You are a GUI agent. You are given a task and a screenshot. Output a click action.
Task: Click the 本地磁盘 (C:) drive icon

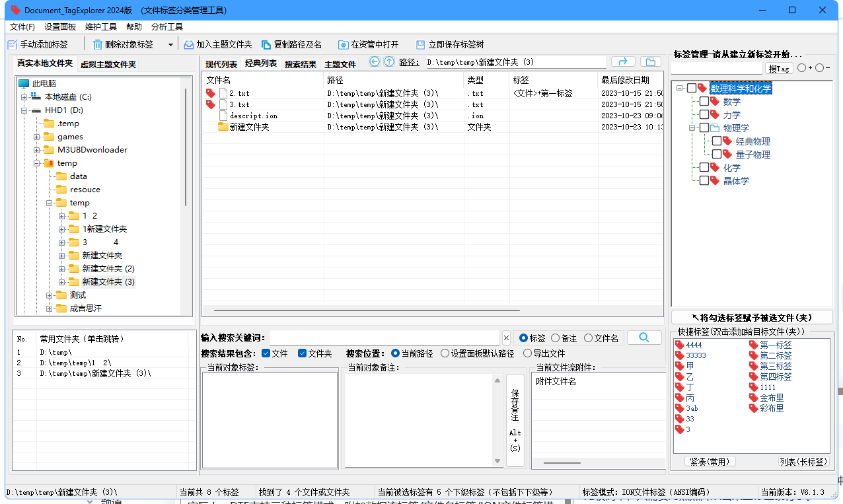point(36,97)
